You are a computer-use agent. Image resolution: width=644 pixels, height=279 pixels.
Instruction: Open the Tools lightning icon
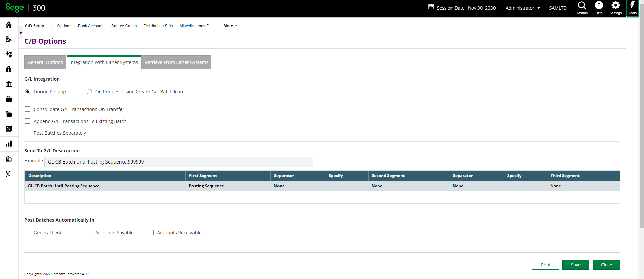[x=632, y=8]
